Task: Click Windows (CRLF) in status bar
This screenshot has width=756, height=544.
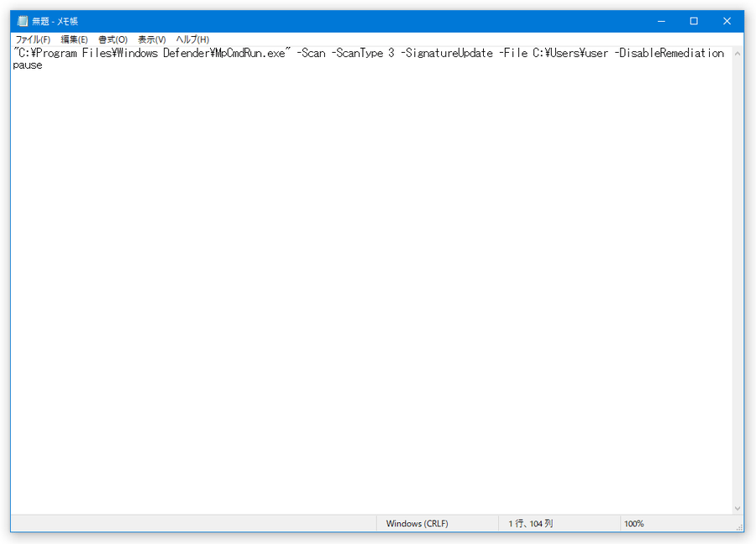Action: click(417, 523)
